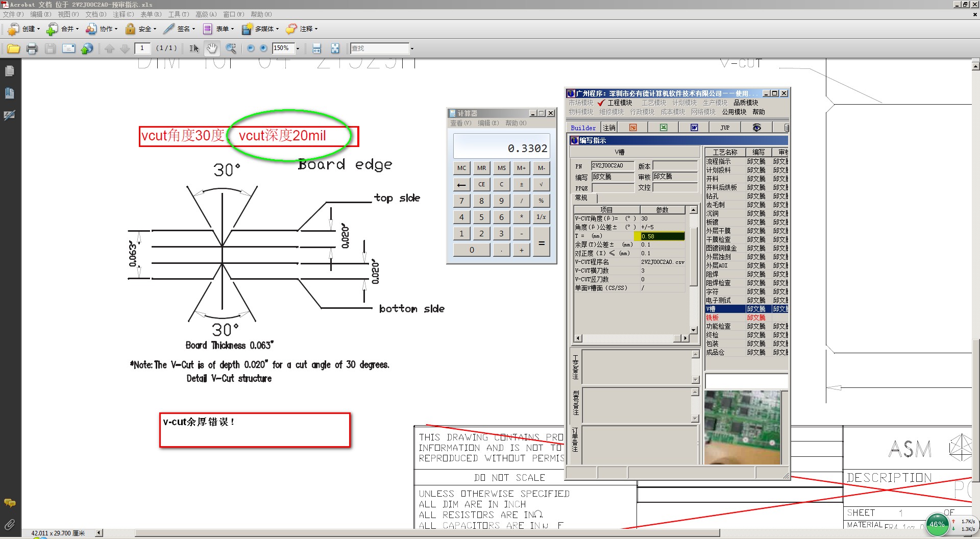Toggle the Hand tool in toolbar
Image resolution: width=980 pixels, height=539 pixels.
pyautogui.click(x=211, y=48)
